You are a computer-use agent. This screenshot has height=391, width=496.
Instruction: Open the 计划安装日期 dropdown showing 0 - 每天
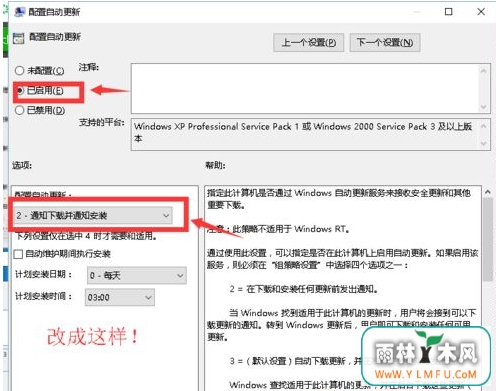click(137, 275)
